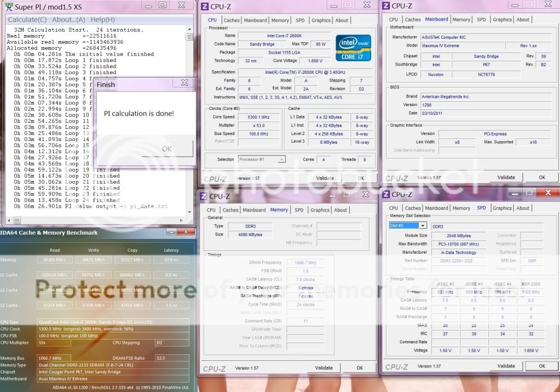
Task: Select Memory tab in the CPU-Z window showing the CPU tab
Action: pyautogui.click(x=280, y=20)
